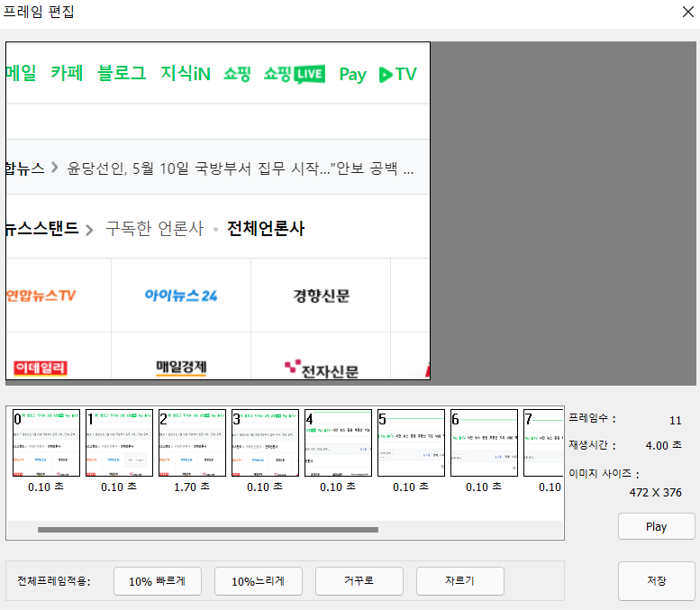Click the frame strip horizontal scrollbar
Viewport: 700px width, 610px height.
tap(208, 530)
